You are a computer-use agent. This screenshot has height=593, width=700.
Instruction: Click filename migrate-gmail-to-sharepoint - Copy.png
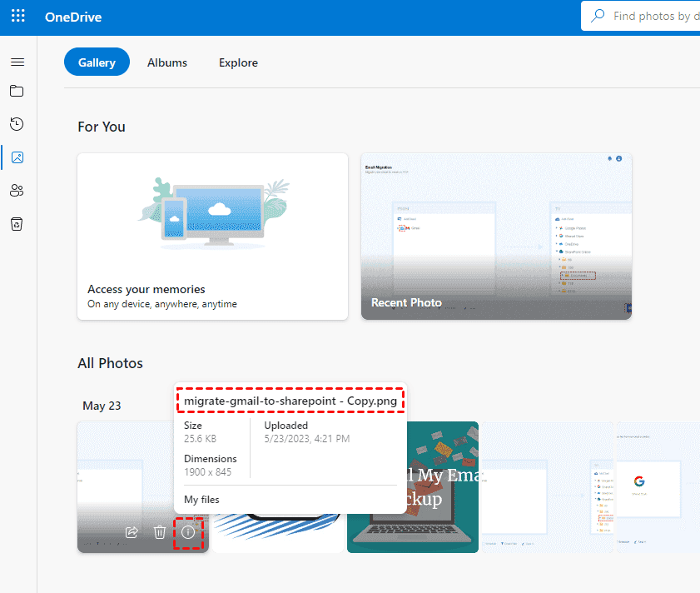click(x=290, y=401)
